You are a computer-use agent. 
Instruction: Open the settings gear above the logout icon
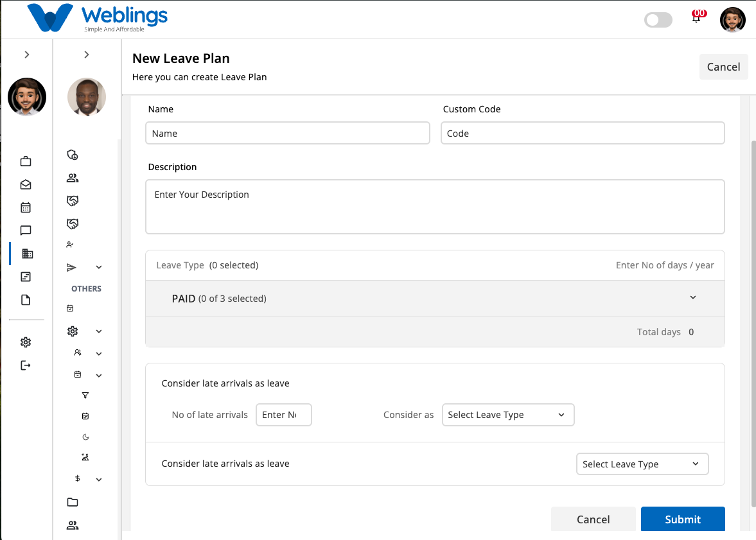point(26,342)
